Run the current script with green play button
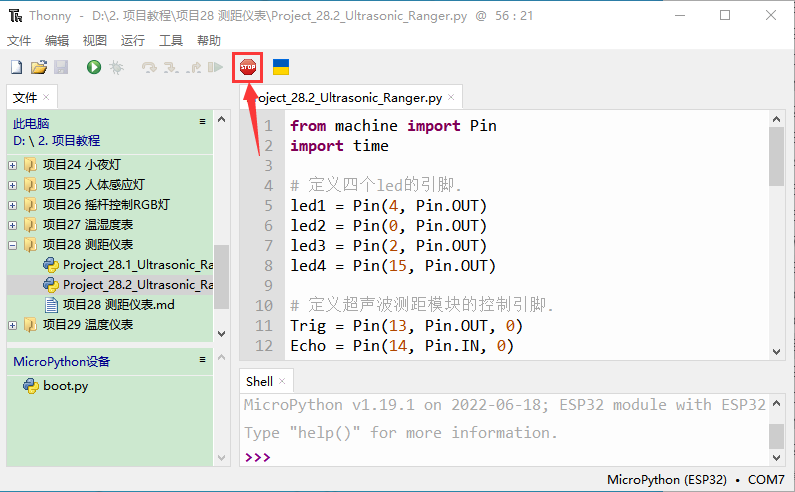Viewport: 795px width, 492px height. tap(93, 67)
